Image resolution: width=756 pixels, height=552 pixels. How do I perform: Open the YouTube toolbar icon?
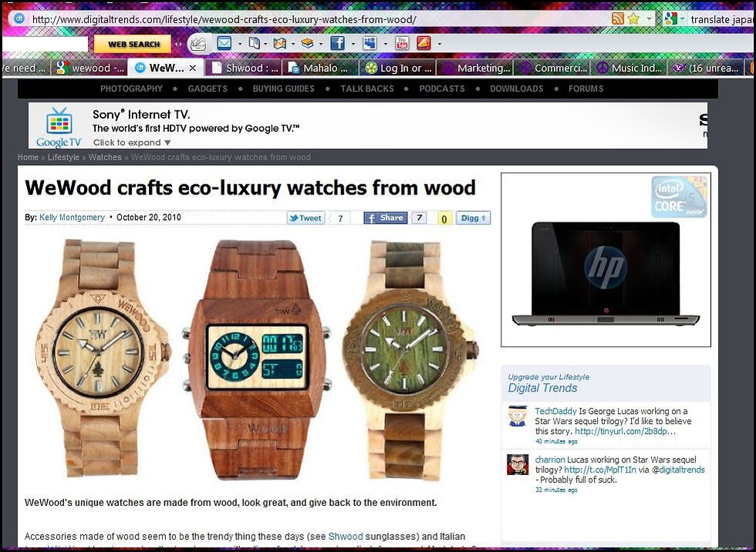tap(402, 43)
